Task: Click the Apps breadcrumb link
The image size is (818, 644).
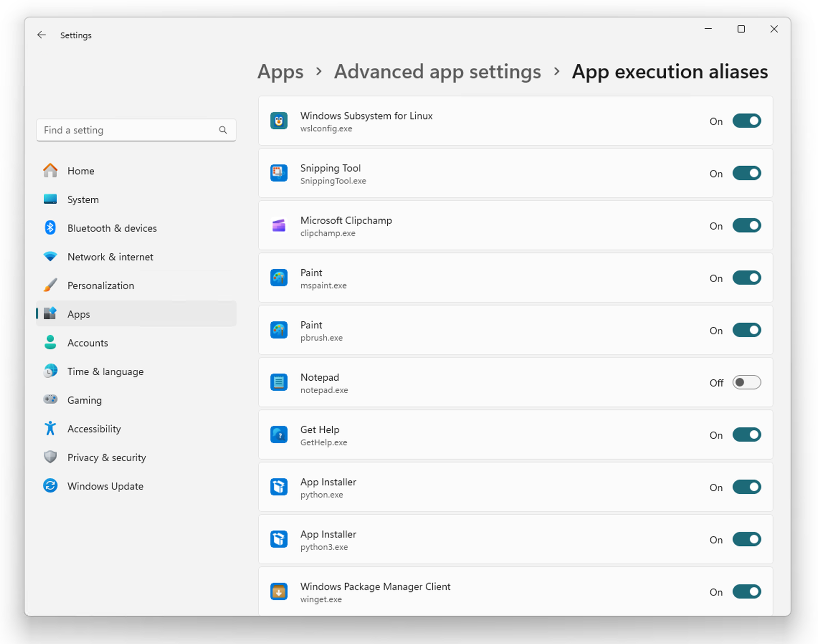Action: pos(280,71)
